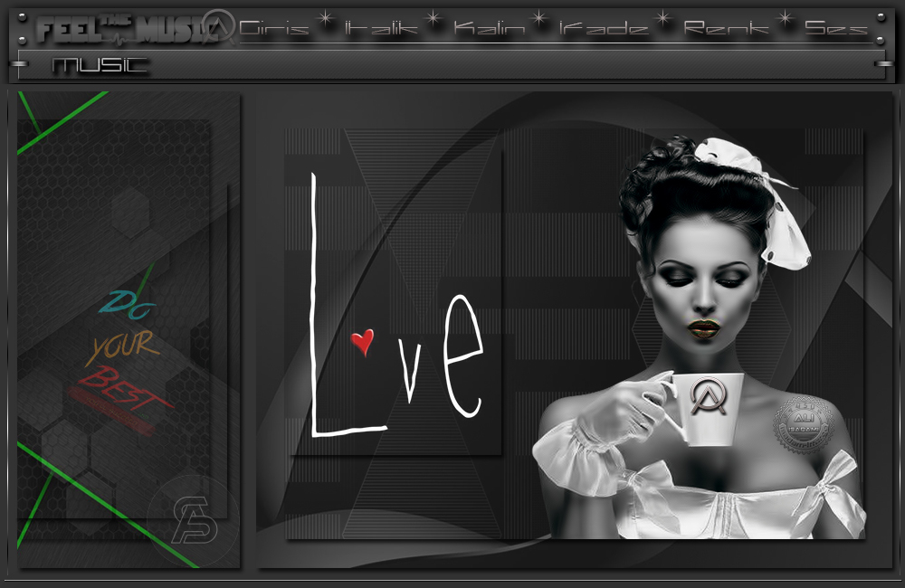The width and height of the screenshot is (905, 588).
Task: Open the Renk color menu
Action: click(x=726, y=28)
